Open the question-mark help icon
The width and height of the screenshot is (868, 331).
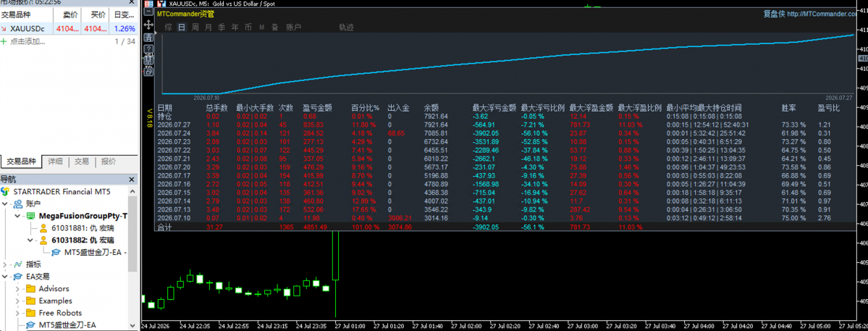point(148,49)
